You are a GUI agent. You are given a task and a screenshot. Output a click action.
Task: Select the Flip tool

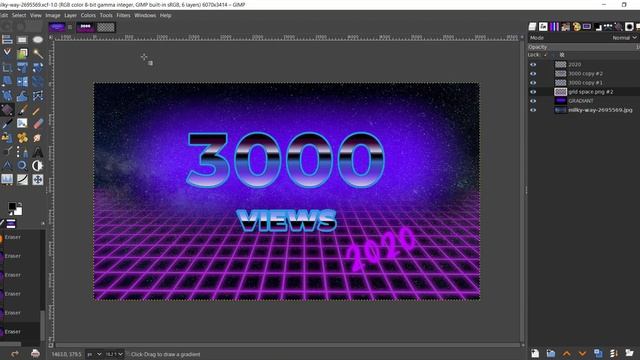point(22,82)
